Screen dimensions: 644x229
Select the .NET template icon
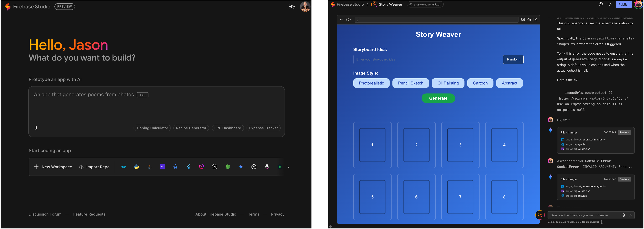162,167
